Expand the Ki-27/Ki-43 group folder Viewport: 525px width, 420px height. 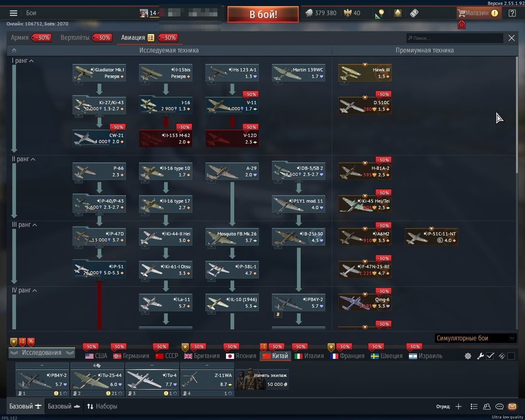click(x=99, y=106)
